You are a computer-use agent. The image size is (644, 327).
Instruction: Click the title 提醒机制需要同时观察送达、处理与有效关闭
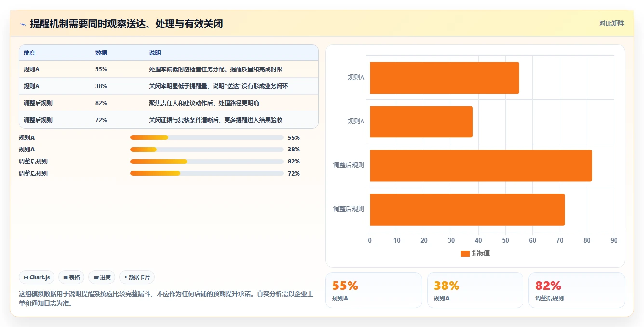126,24
